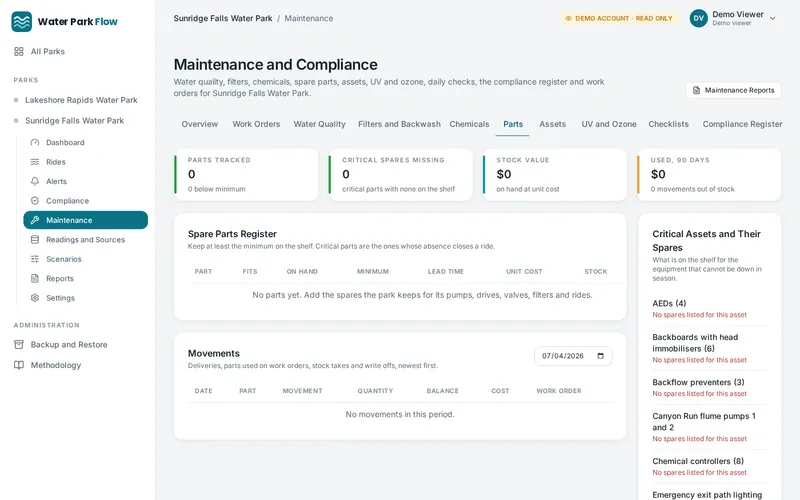Open All Parks grid icon
800x500 pixels.
[x=19, y=52]
